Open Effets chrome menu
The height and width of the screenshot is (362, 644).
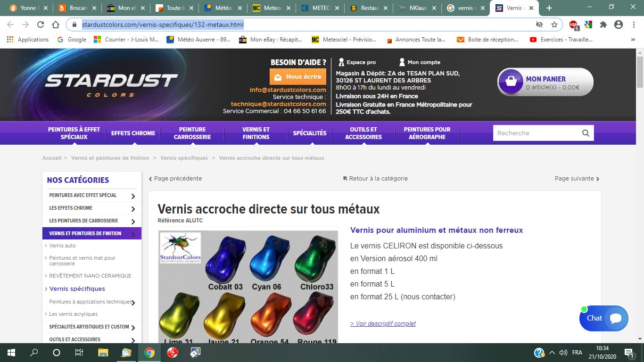tap(133, 133)
